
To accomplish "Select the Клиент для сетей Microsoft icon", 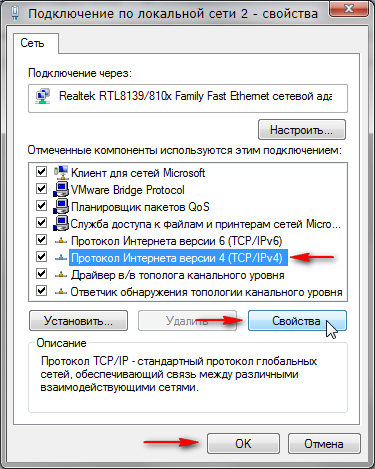I will (x=61, y=172).
